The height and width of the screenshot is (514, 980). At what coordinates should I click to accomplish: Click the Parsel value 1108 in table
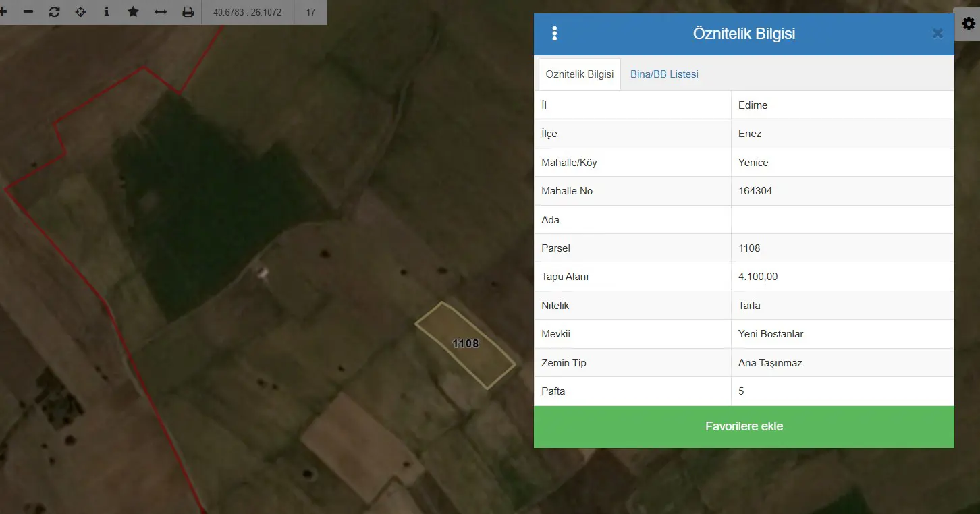749,248
